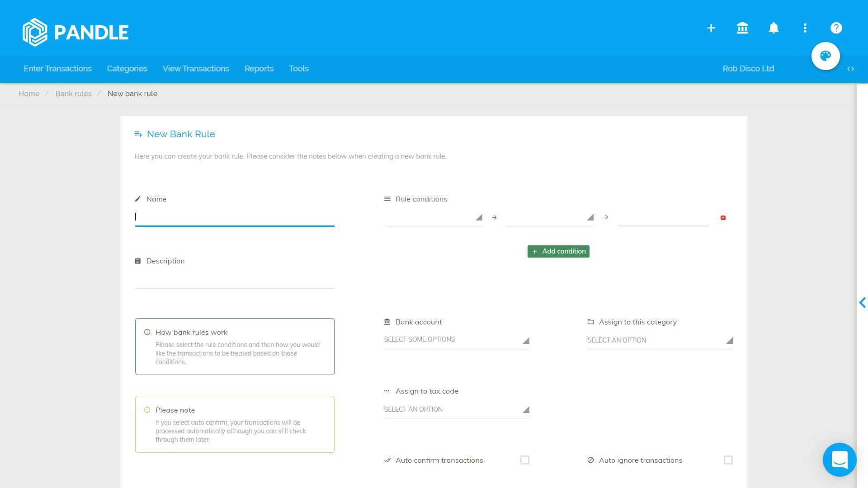This screenshot has width=868, height=488.
Task: Open the color palette theme button
Action: (825, 56)
